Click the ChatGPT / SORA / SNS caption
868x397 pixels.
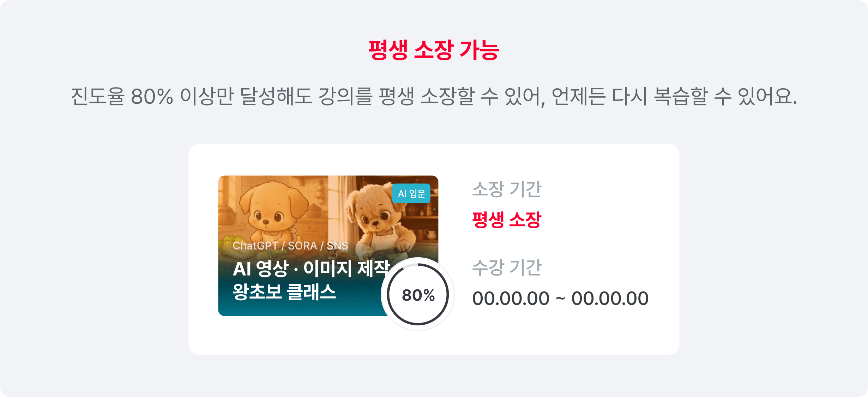[290, 246]
